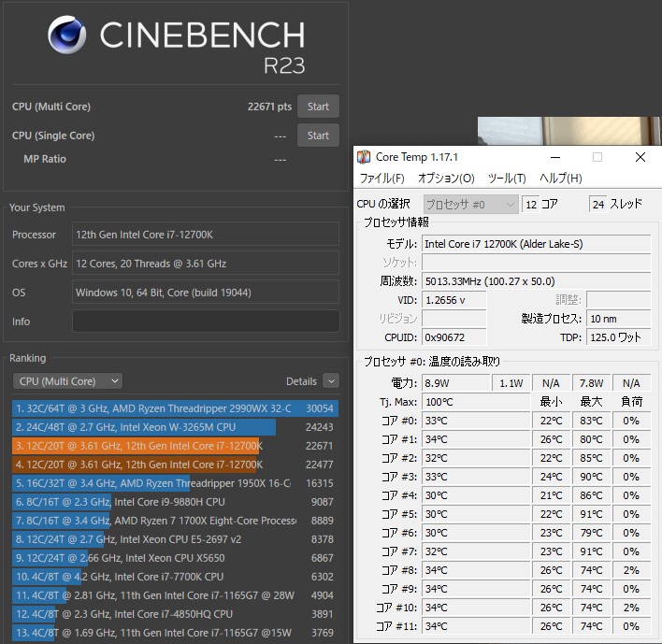Open the プロセッサ #0 CPU selection dropdown
This screenshot has width=662, height=644.
coord(470,205)
